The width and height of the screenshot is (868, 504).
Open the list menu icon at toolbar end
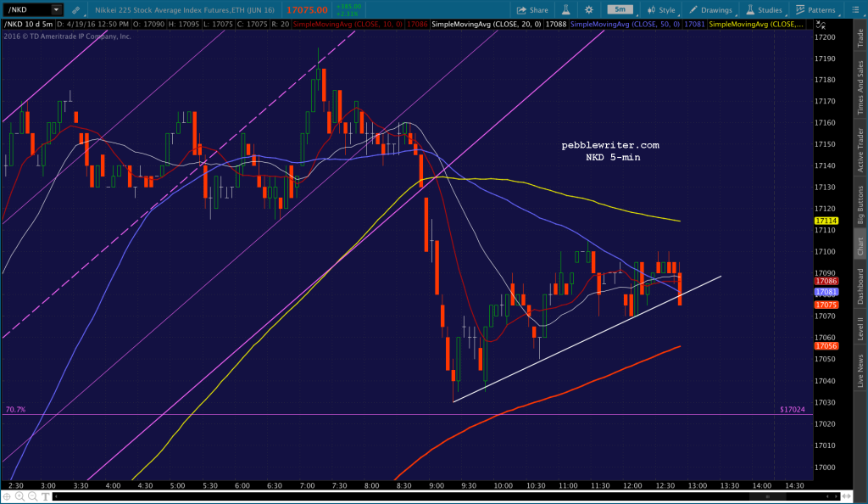point(854,9)
